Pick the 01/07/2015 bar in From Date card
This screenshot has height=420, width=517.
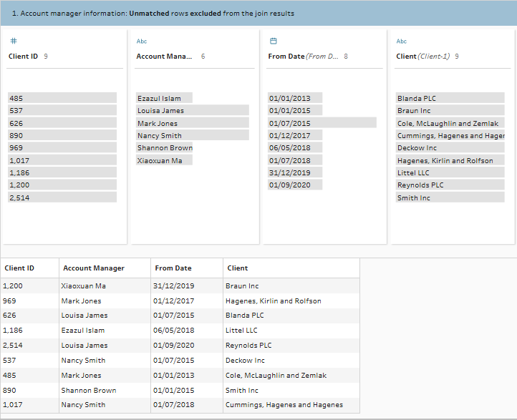[322, 123]
